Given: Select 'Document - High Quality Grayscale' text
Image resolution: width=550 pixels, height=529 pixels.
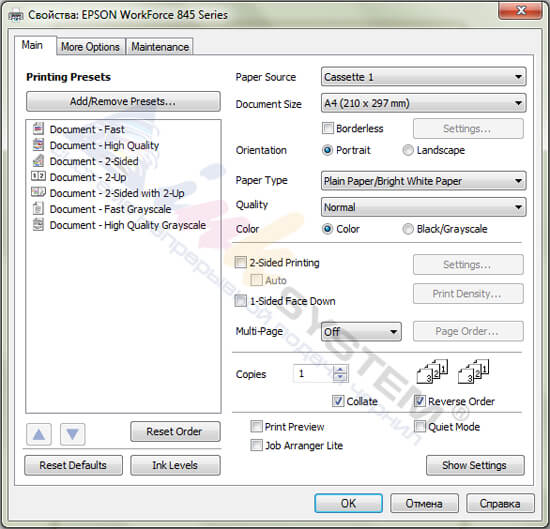Looking at the screenshot, I should pyautogui.click(x=128, y=225).
